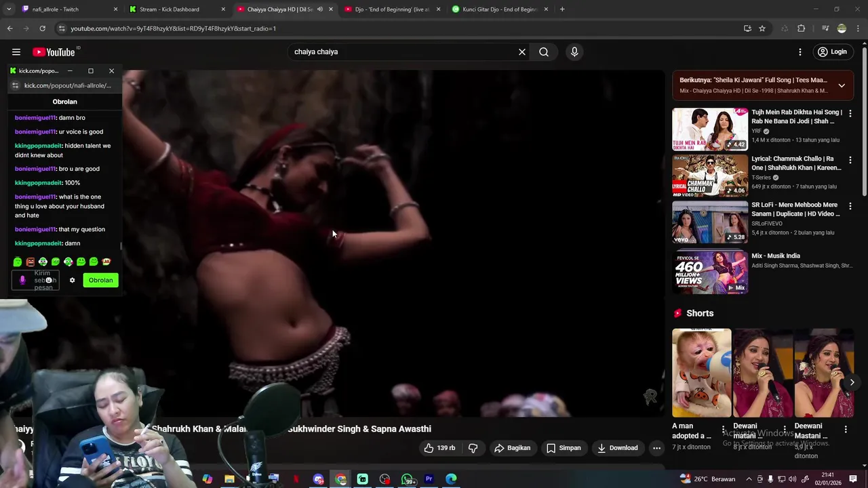Open Kick popout site info icon
868x488 pixels.
pos(16,85)
